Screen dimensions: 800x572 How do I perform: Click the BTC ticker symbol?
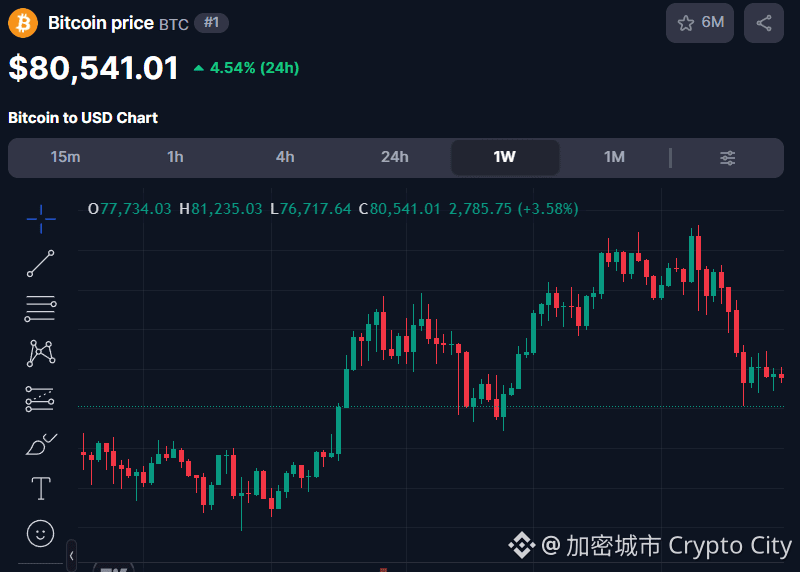[x=174, y=24]
